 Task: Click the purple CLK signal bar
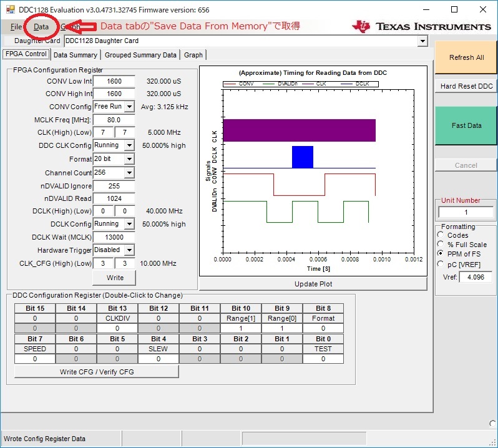point(299,130)
